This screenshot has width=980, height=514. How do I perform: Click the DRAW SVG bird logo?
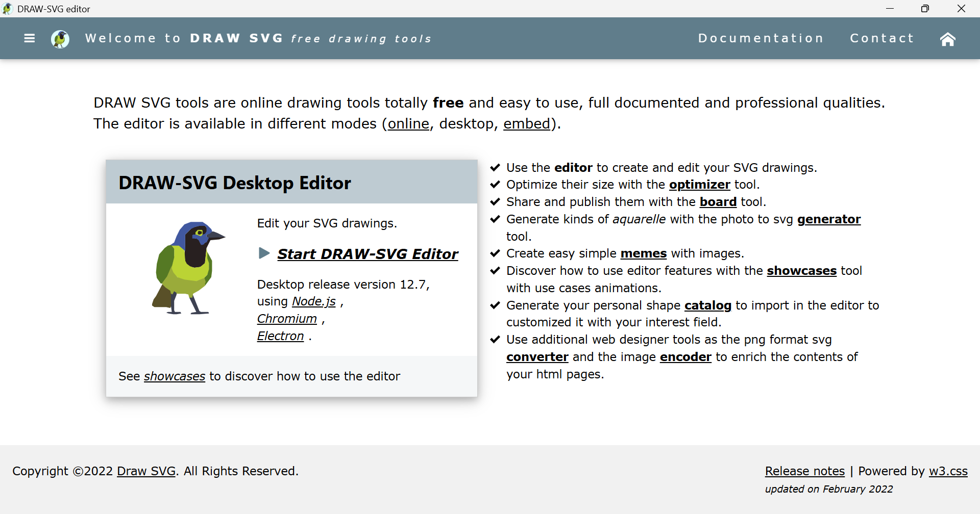click(x=60, y=38)
